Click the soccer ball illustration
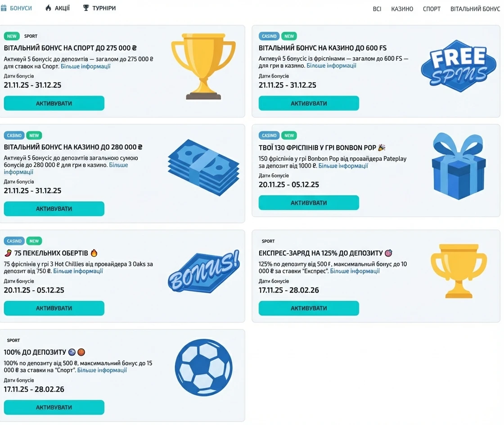 [203, 367]
